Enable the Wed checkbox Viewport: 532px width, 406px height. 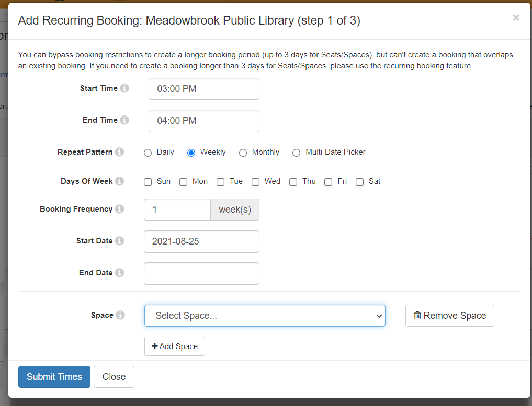tap(255, 182)
